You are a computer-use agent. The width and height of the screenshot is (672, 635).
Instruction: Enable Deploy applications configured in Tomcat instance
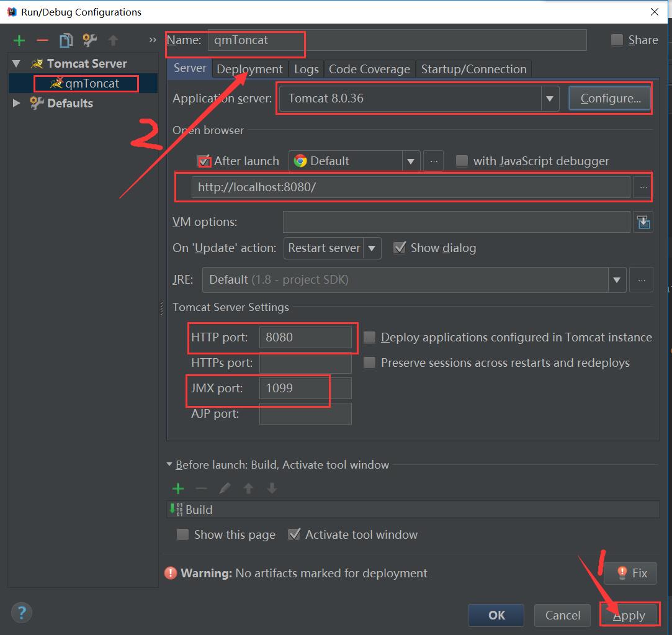(369, 337)
